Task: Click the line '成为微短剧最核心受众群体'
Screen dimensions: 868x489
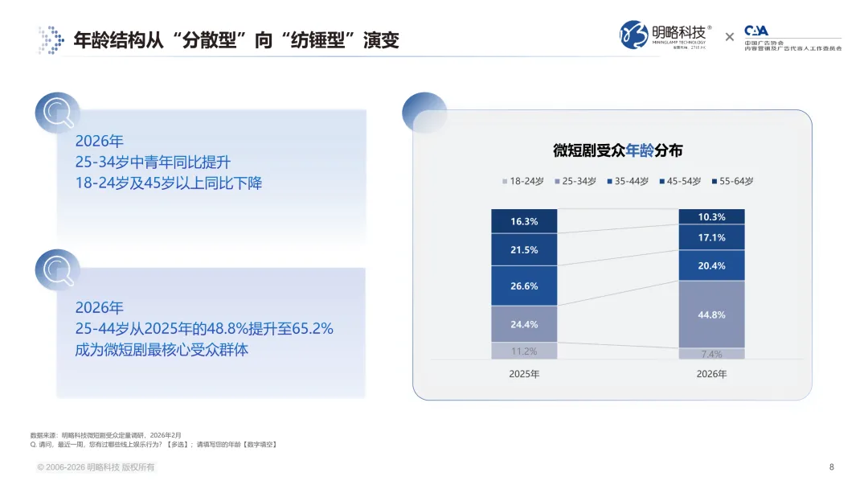Action: coord(162,350)
